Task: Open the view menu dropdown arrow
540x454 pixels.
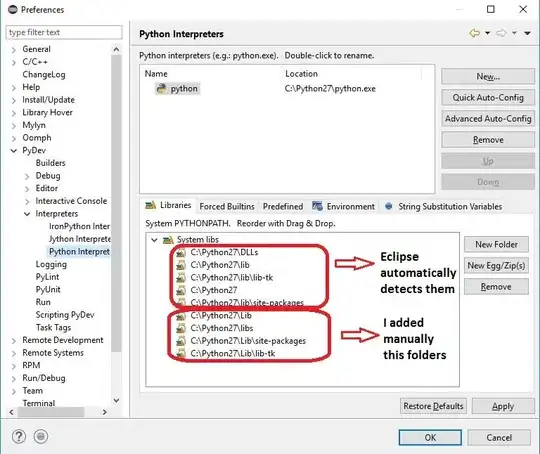Action: 527,33
